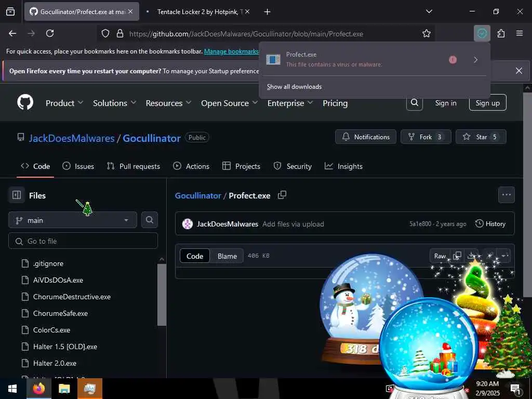This screenshot has width=532, height=399.
Task: Click the GitHub logo in the header
Action: 25,102
